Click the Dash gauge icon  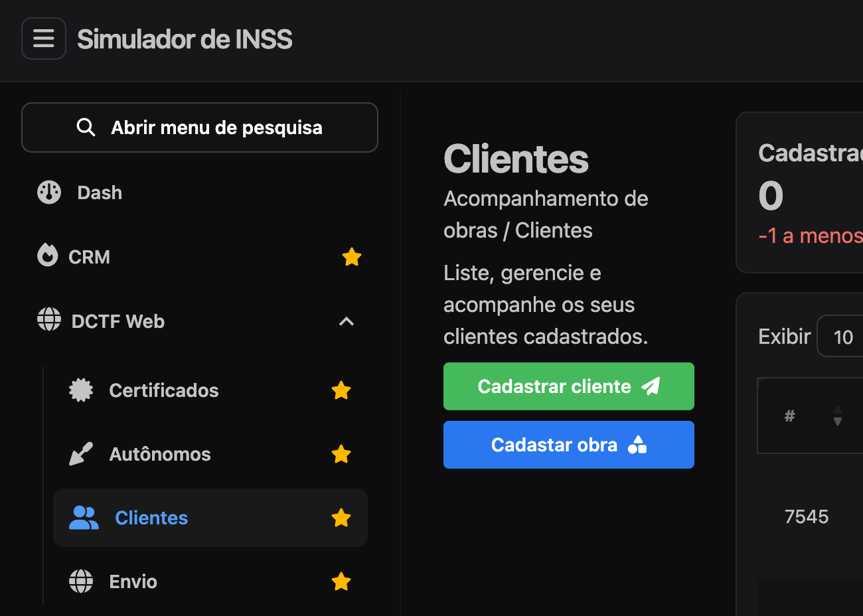[x=49, y=193]
